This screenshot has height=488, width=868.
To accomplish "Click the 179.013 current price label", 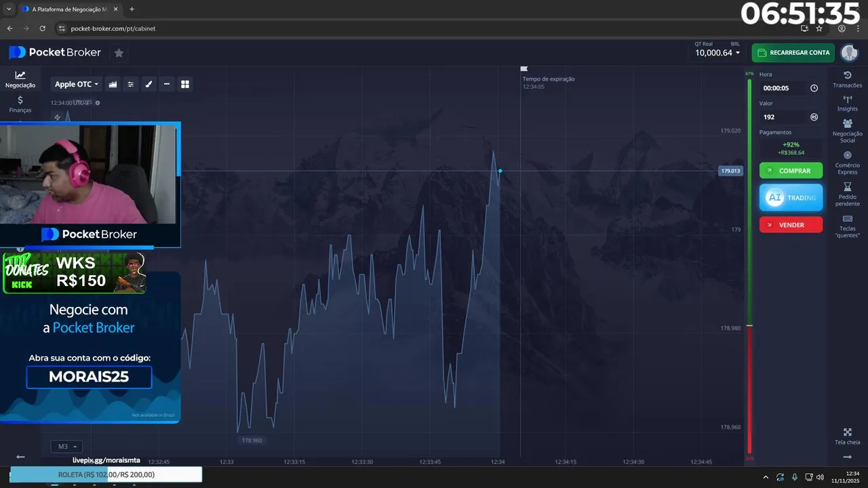I will pyautogui.click(x=730, y=171).
